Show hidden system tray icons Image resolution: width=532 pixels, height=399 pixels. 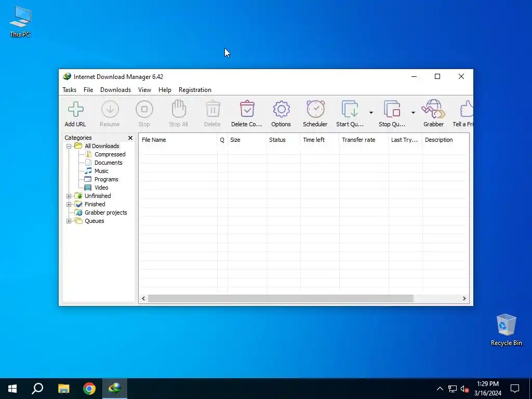click(440, 389)
